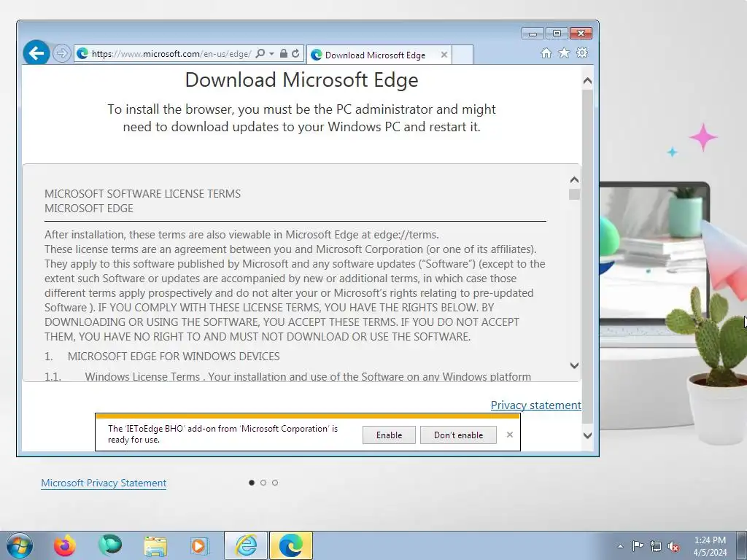Go back with the blue back arrow
Viewport: 747px width, 560px height.
(36, 52)
